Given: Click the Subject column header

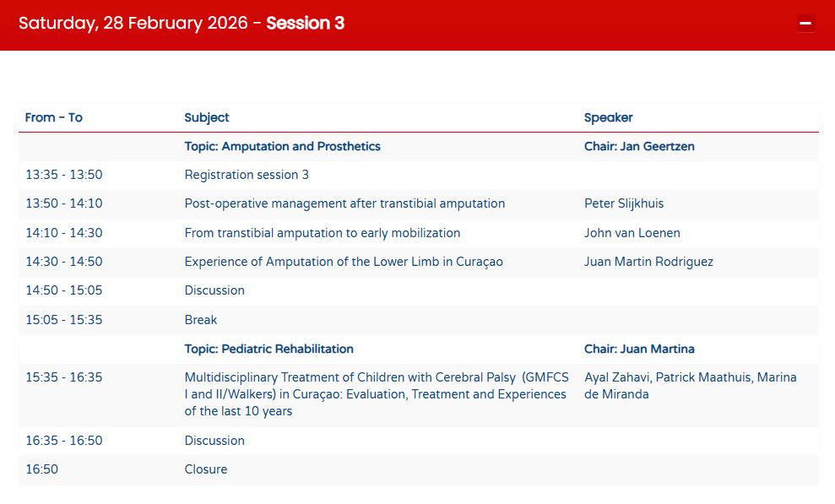Looking at the screenshot, I should point(207,117).
